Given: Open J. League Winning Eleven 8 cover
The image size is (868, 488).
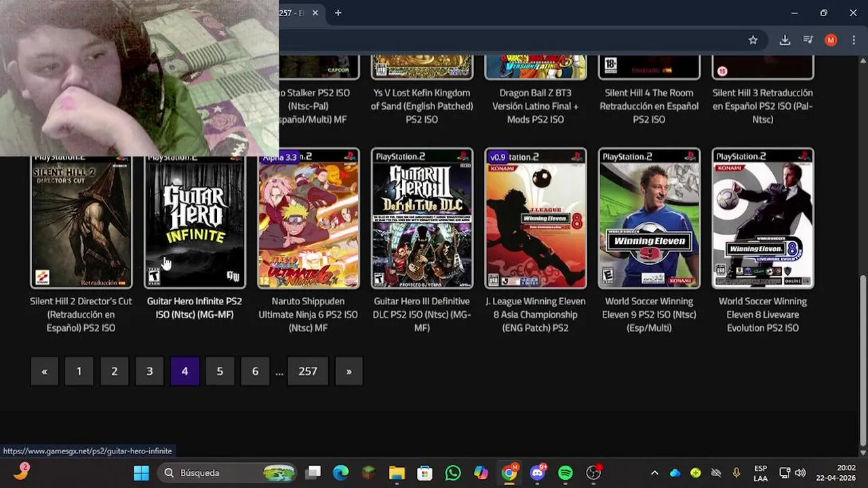Looking at the screenshot, I should pyautogui.click(x=536, y=218).
